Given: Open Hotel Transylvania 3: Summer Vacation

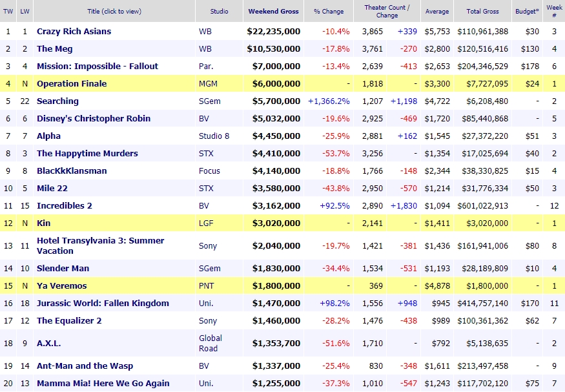Looking at the screenshot, I should click(x=101, y=245).
